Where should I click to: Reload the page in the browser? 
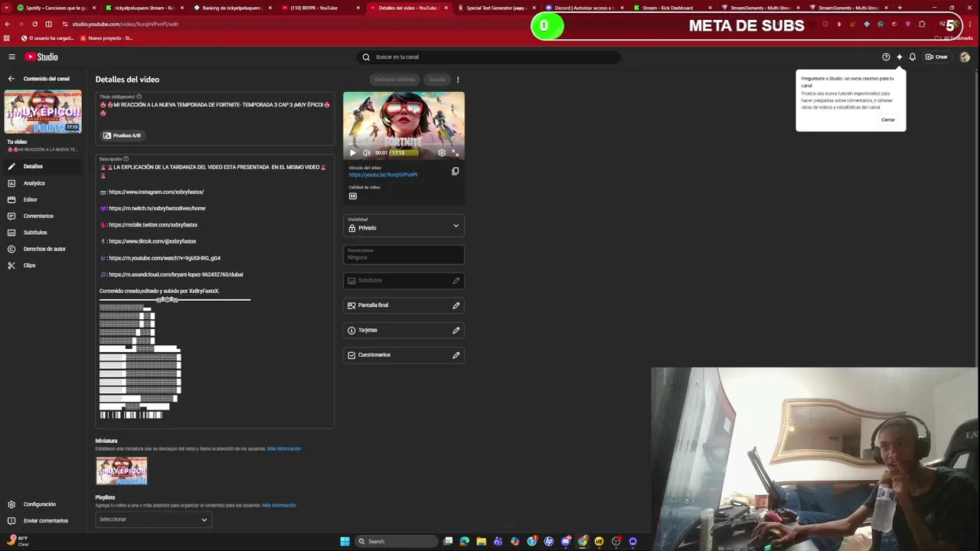[x=34, y=24]
